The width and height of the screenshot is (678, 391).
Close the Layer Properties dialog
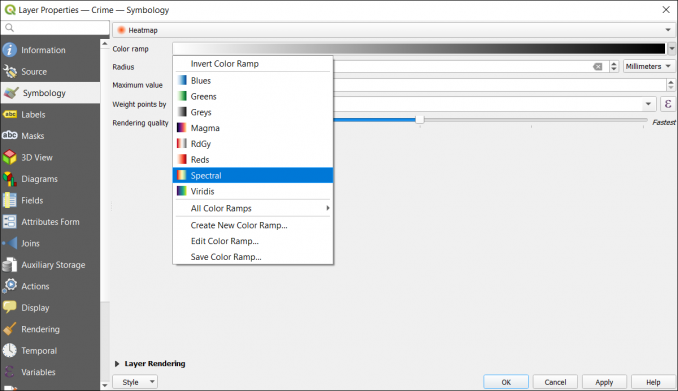tap(666, 10)
